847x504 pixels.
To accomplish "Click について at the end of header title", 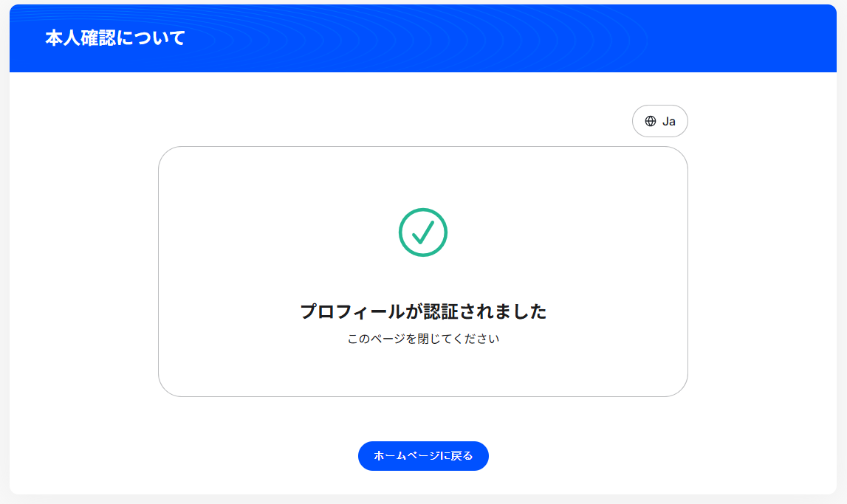I will (150, 38).
